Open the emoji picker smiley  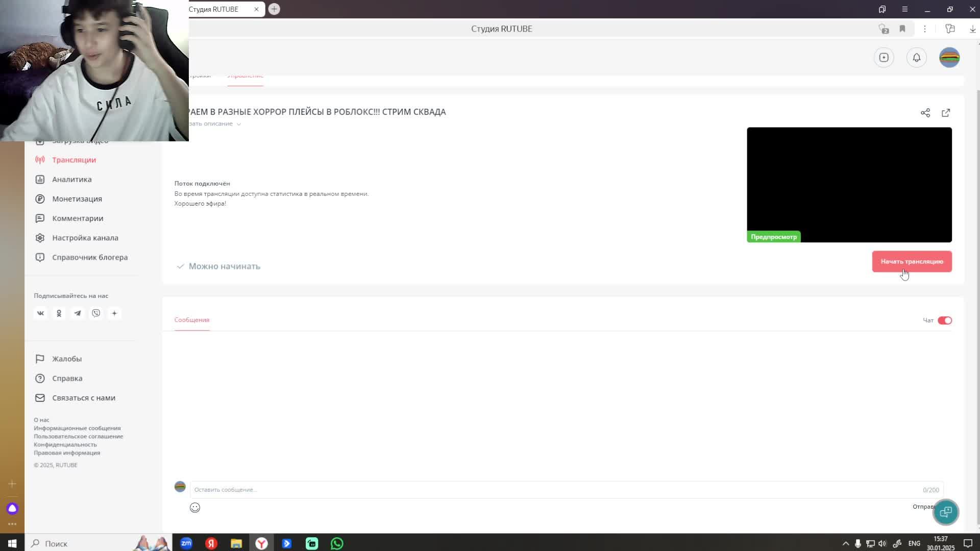tap(195, 508)
